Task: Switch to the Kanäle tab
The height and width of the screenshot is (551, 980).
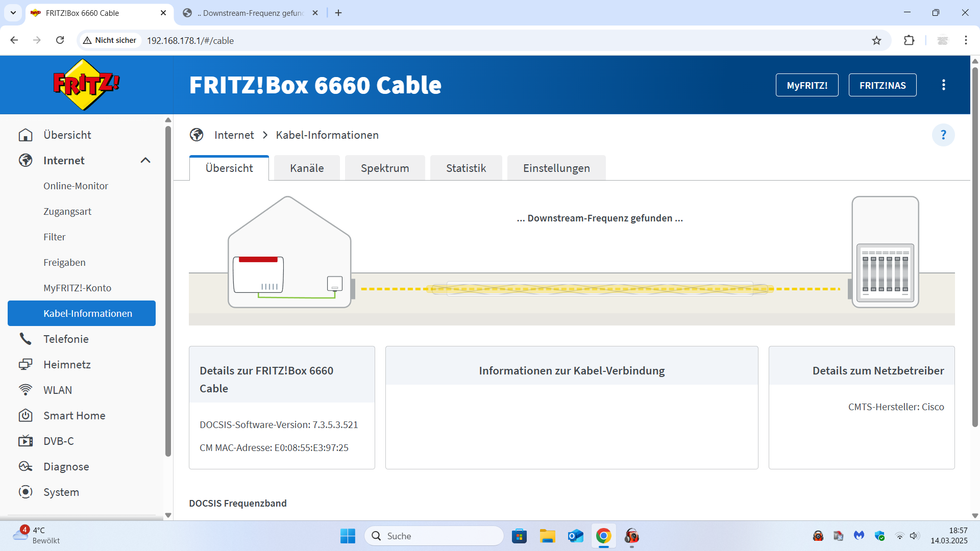Action: click(307, 168)
